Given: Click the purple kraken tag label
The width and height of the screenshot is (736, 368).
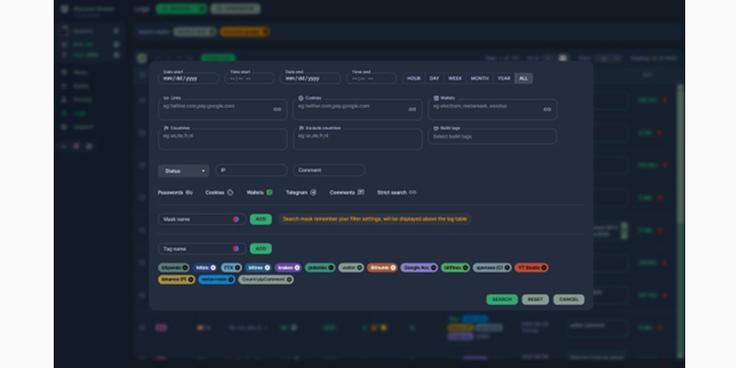Looking at the screenshot, I should (x=285, y=268).
